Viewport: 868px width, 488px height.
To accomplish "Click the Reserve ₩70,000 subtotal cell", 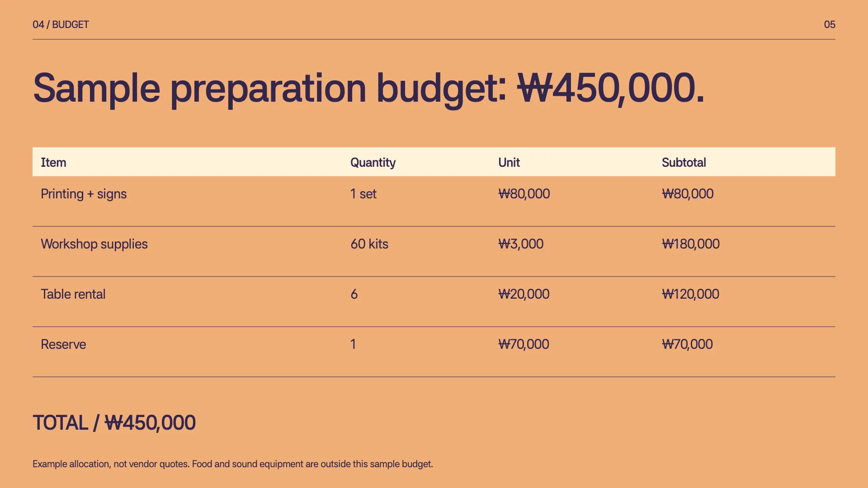I will pos(687,344).
